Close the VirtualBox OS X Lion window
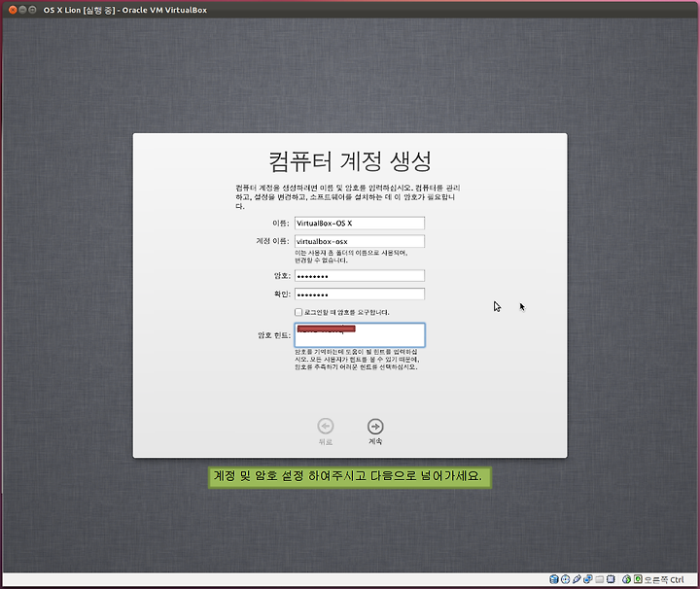 point(13,10)
